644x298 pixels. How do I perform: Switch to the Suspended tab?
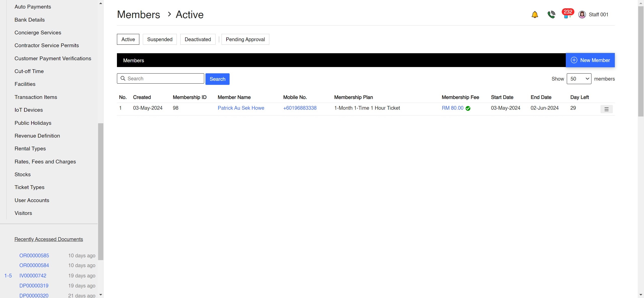point(160,39)
